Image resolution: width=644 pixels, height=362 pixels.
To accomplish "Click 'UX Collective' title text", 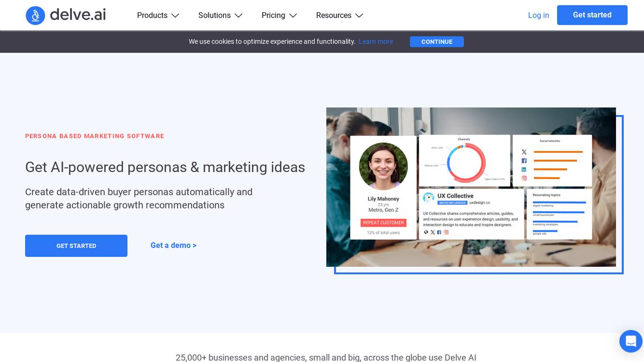I will pos(455,196).
